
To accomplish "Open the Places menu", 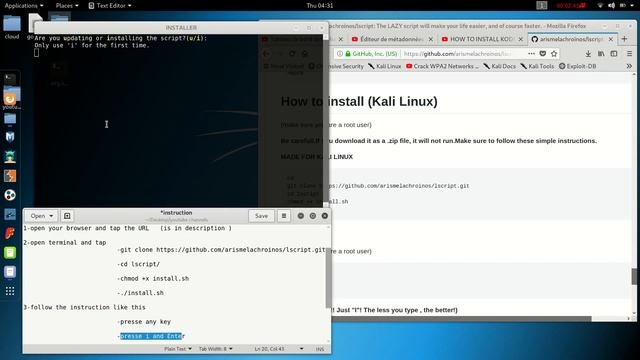I will 67,6.
